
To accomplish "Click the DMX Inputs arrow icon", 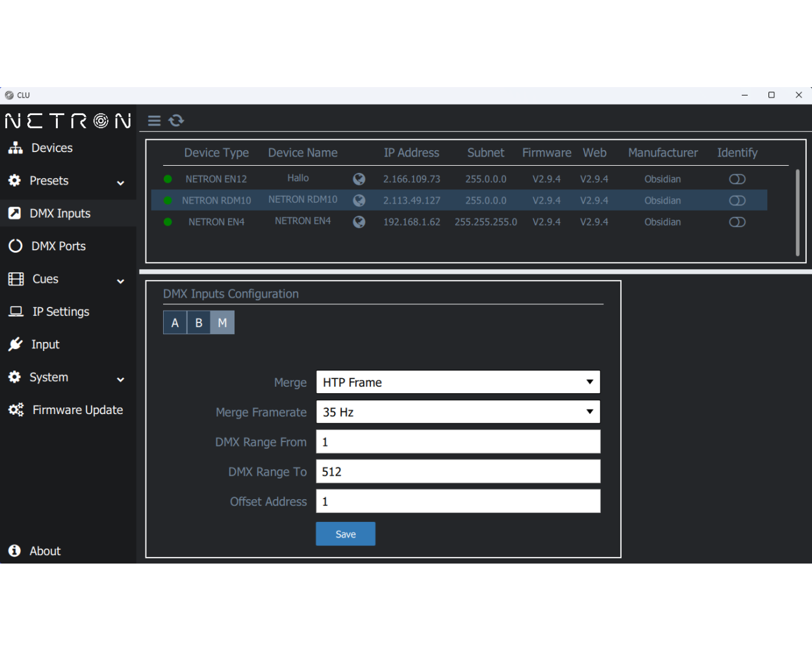I will click(15, 213).
